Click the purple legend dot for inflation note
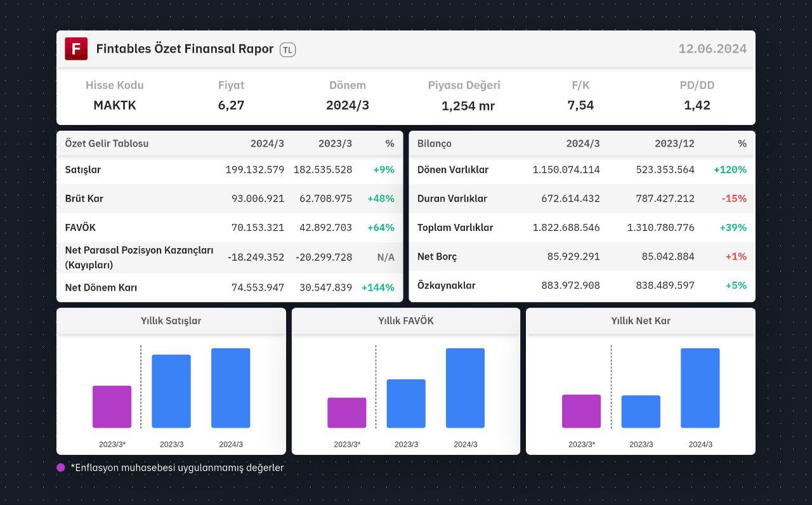 coord(61,468)
